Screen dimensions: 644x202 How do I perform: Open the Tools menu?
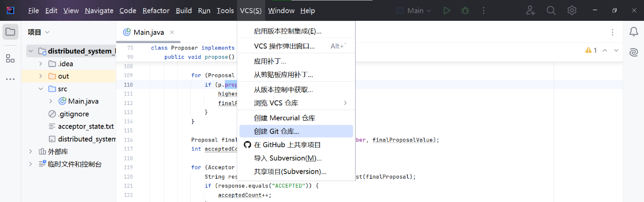(x=226, y=10)
